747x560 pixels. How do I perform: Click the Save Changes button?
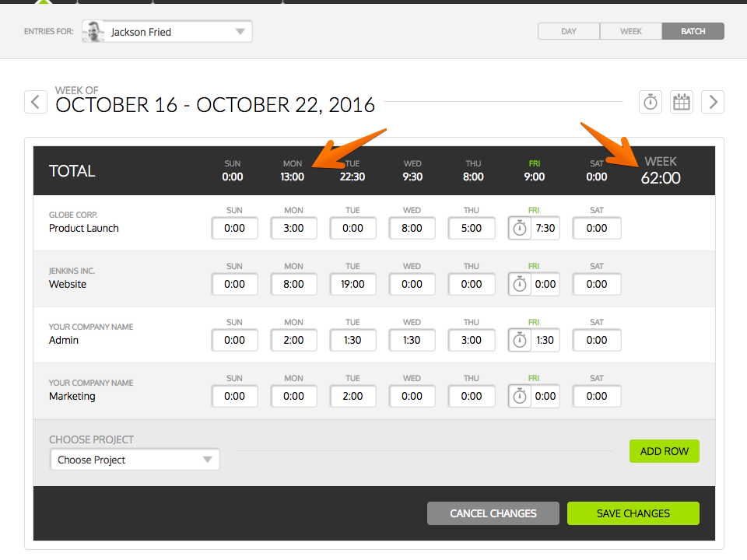(x=633, y=513)
